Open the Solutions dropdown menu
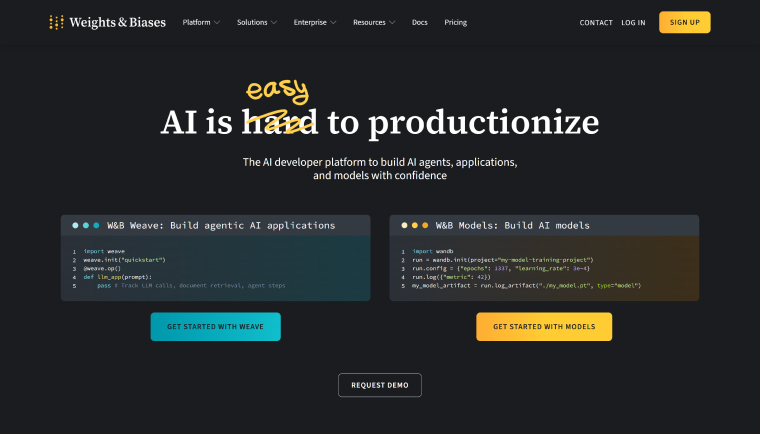Viewport: 760px width, 434px height. 257,22
